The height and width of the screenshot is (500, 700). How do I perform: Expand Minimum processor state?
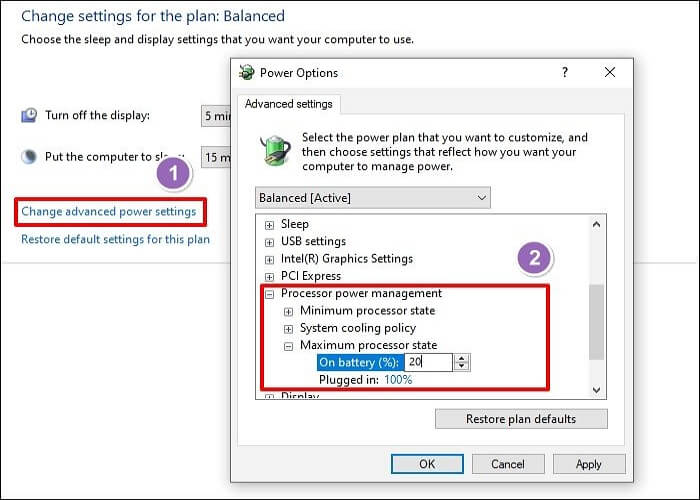coord(288,312)
